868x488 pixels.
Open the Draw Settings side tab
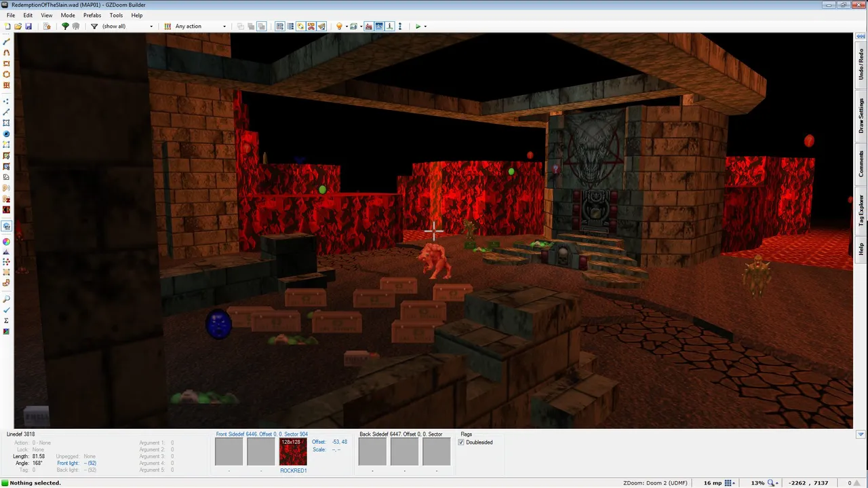(861, 115)
